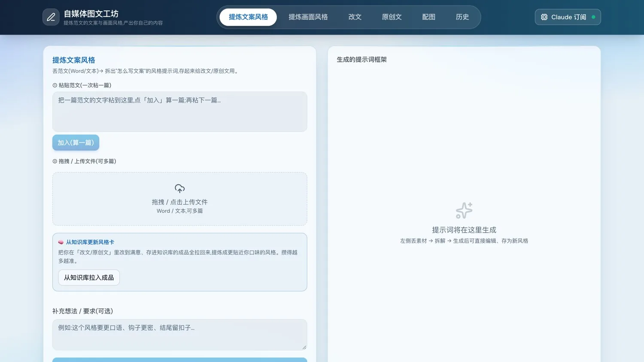Screen dimensions: 644x362
Task: Click the 自媒体图文工坊 app title
Action: point(91,14)
